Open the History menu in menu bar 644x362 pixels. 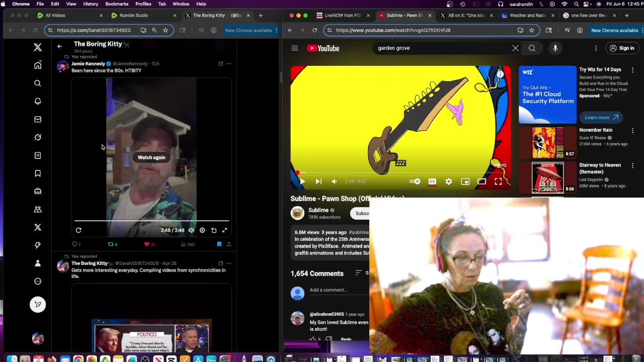(91, 4)
